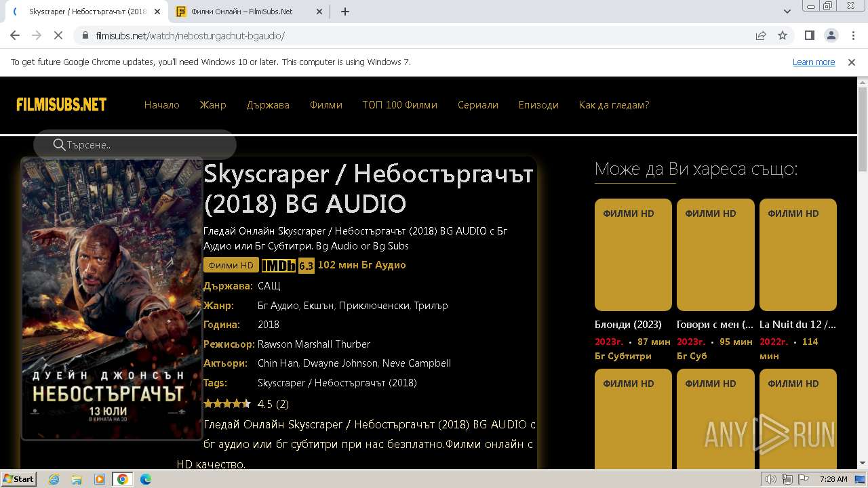The width and height of the screenshot is (868, 488).
Task: Click the Skyscraper movie poster
Action: (112, 299)
